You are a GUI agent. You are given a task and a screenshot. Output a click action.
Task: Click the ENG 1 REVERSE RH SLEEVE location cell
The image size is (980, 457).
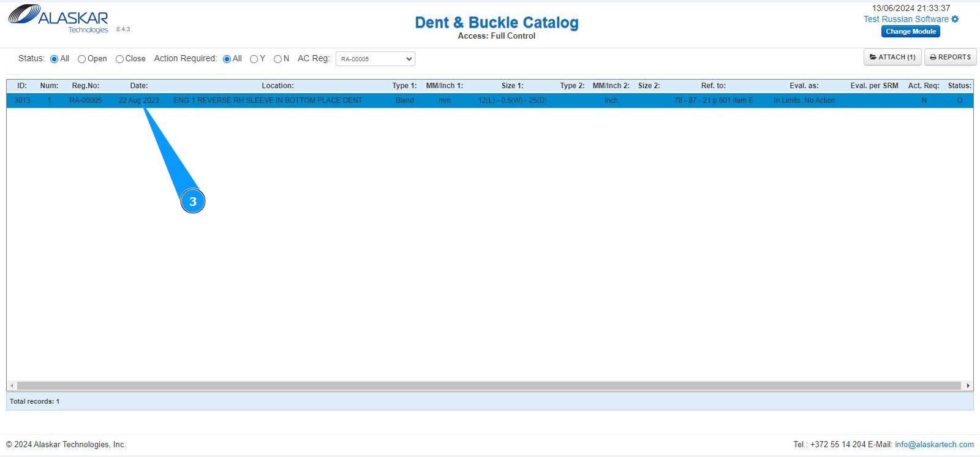(268, 100)
